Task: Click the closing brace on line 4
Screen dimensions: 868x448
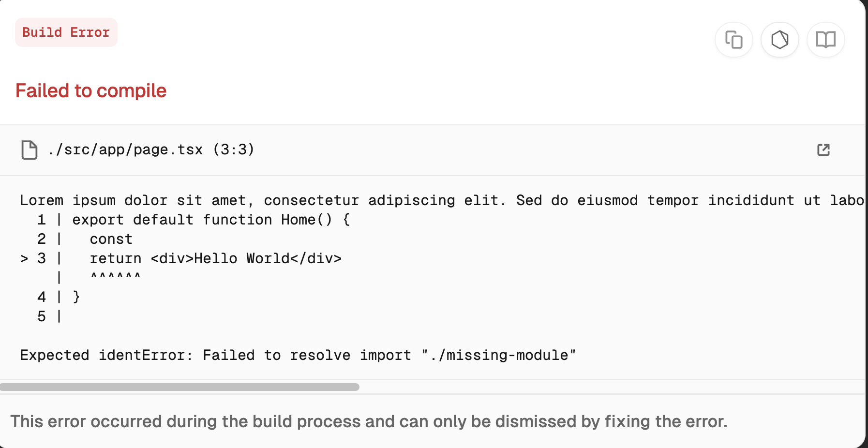Action: (x=76, y=297)
